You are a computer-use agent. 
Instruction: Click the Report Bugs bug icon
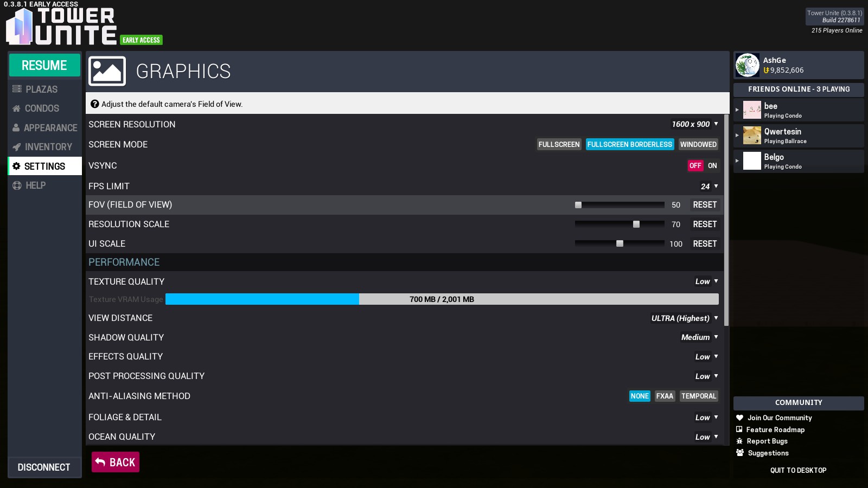point(739,441)
